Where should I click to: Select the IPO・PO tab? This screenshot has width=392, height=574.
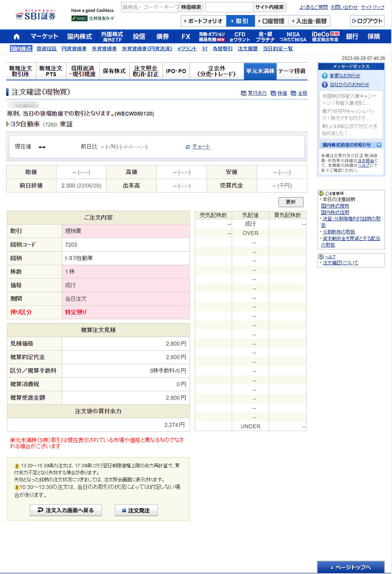click(x=176, y=71)
